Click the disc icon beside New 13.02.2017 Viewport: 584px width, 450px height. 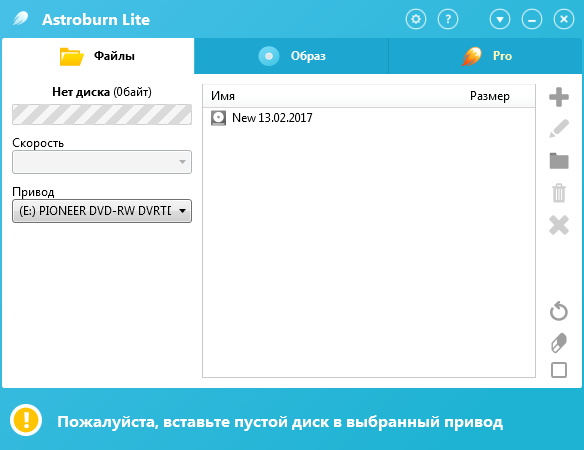[x=218, y=118]
